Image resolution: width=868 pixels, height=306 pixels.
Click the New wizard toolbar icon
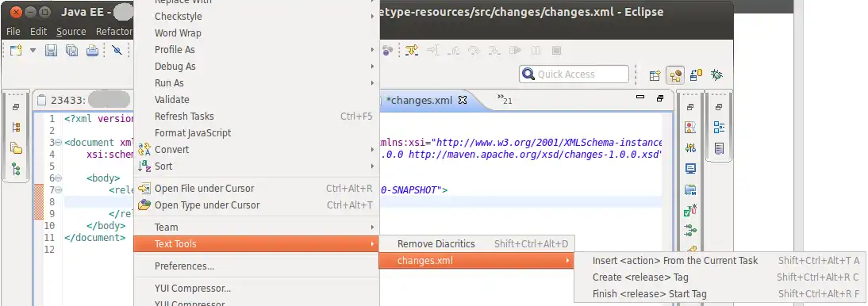coord(17,51)
